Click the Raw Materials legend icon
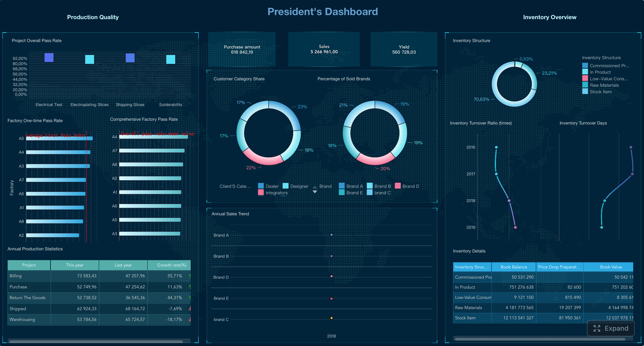Image resolution: width=644 pixels, height=346 pixels. (585, 85)
